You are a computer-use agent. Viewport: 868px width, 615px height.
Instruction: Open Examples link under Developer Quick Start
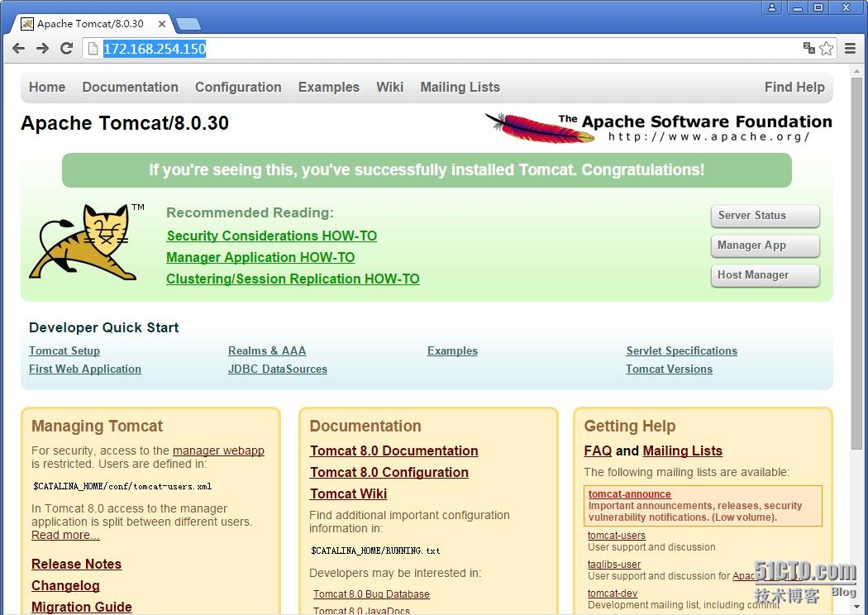(x=452, y=351)
